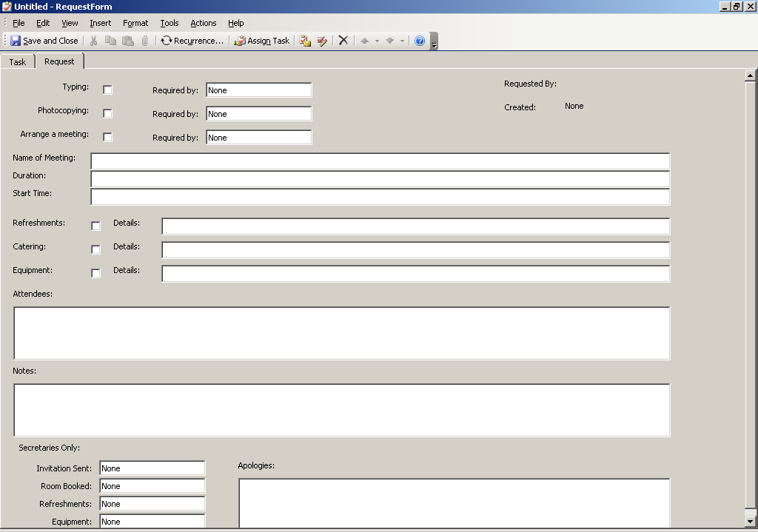Open Help with the question mark icon

(x=420, y=41)
